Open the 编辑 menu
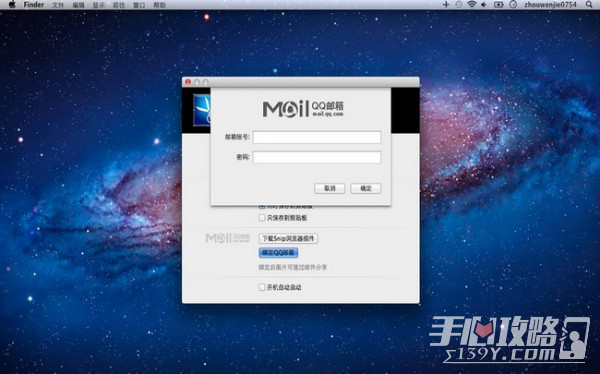The image size is (600, 374). (x=78, y=5)
